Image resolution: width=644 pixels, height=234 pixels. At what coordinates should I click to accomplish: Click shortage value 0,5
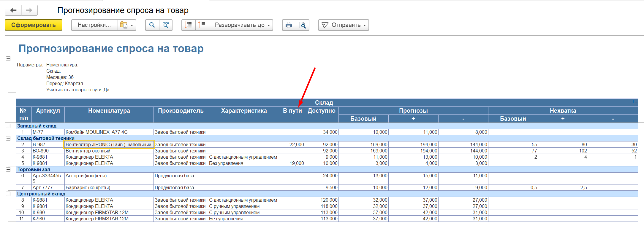point(513,187)
